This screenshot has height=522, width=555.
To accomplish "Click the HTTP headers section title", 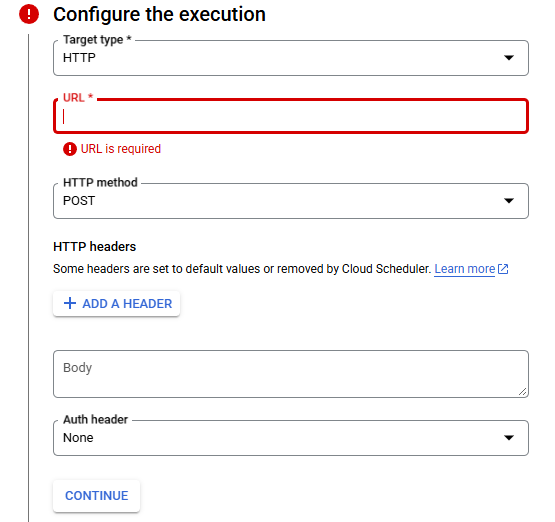I will (95, 247).
